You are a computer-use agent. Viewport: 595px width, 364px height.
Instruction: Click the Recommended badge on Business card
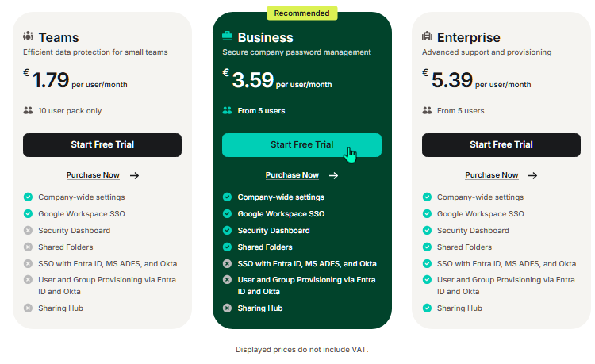tap(302, 13)
